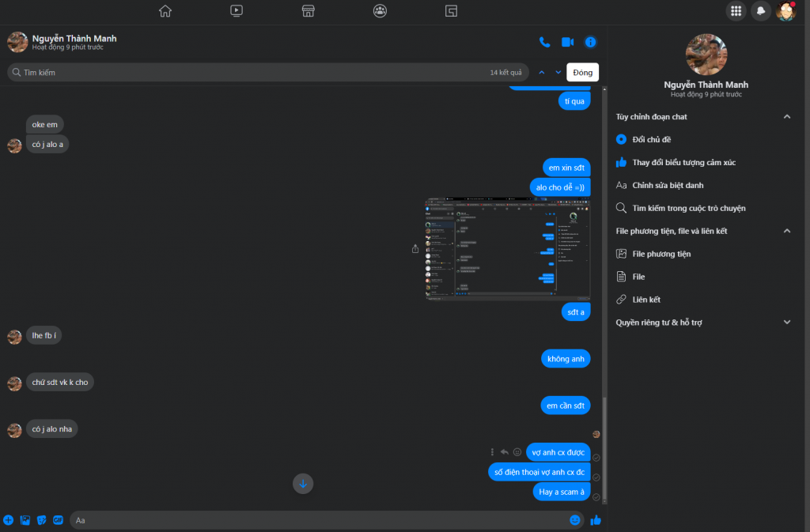
Task: Open the Marketplace icon in top bar
Action: pos(308,11)
